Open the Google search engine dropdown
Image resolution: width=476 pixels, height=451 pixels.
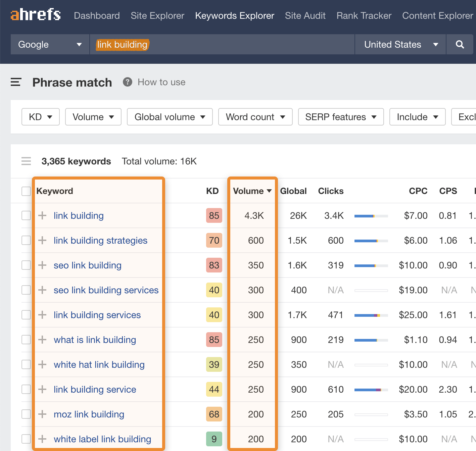[50, 44]
